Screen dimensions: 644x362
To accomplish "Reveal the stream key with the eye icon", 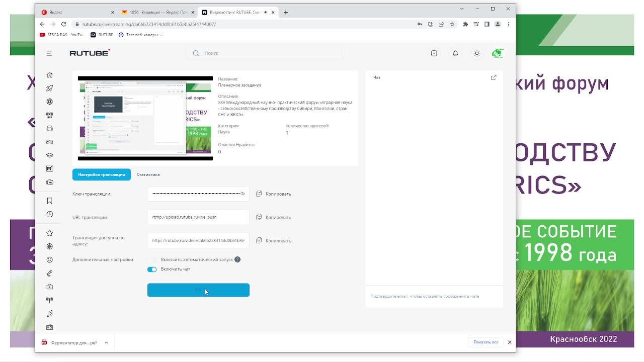I will (x=243, y=194).
